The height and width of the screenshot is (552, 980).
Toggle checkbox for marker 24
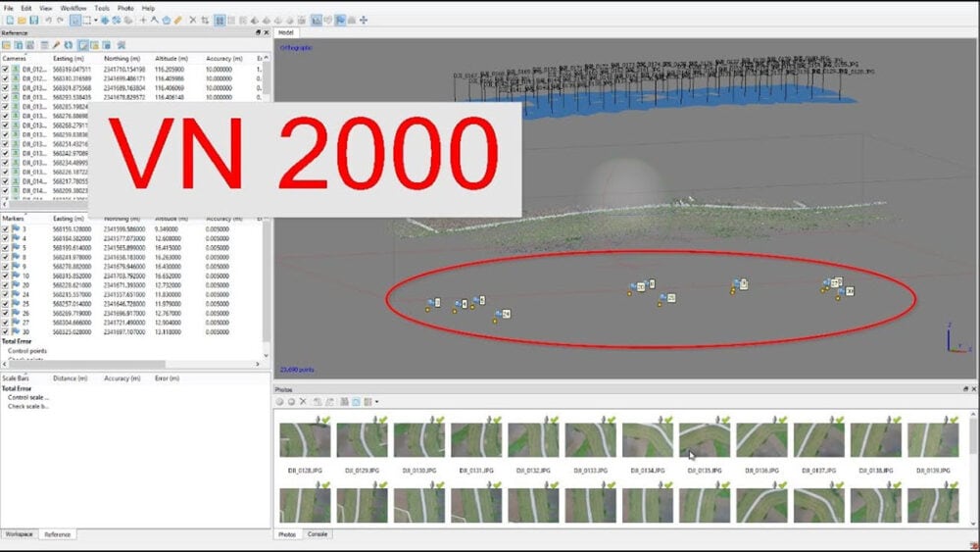point(6,293)
